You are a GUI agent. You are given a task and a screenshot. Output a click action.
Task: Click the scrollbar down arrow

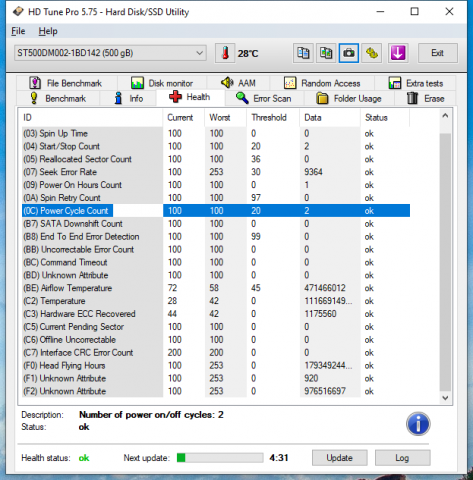pos(445,398)
